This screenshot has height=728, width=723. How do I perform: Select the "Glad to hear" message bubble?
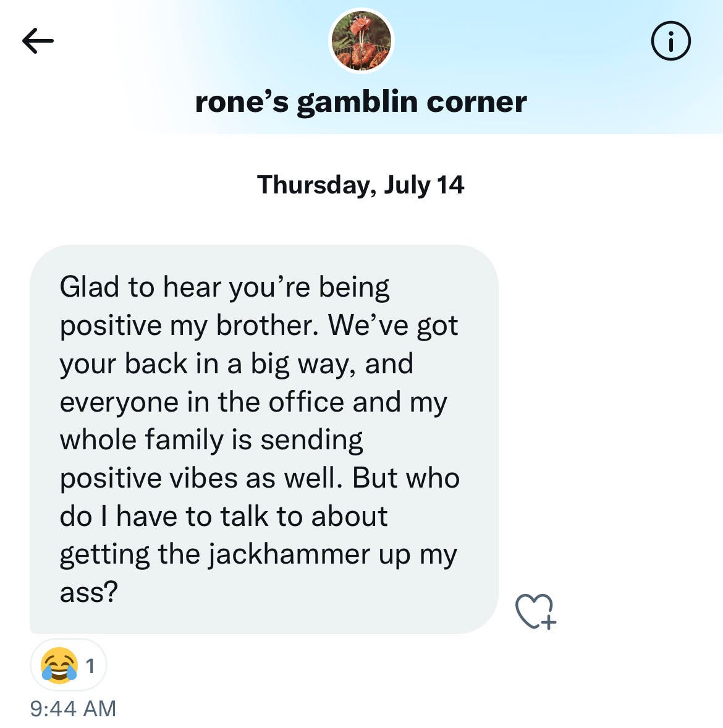point(264,439)
